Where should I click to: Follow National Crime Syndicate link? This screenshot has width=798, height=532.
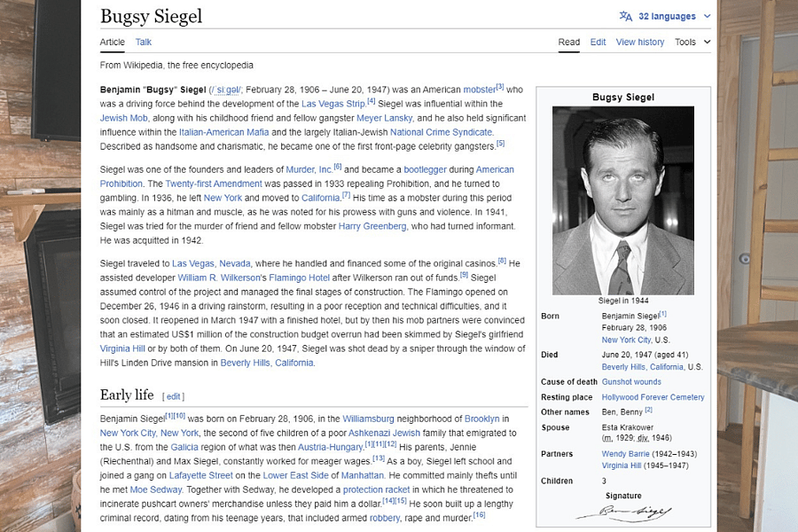pos(442,132)
